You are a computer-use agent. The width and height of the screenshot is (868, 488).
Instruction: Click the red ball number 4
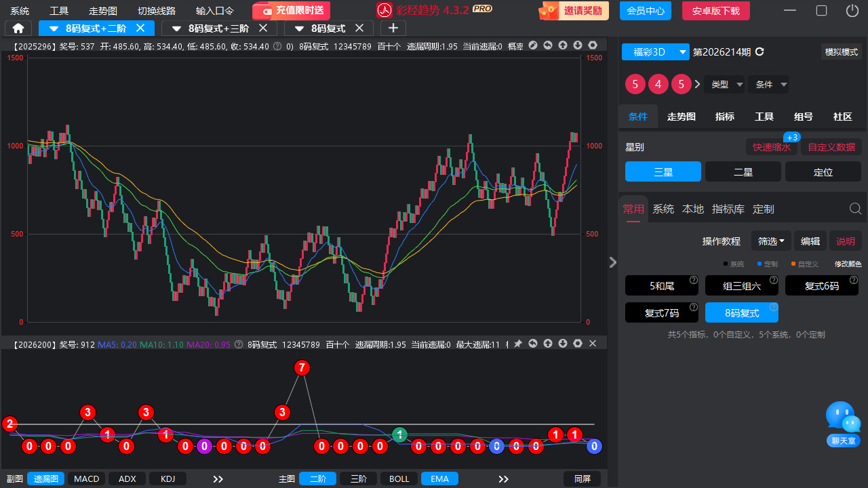point(658,85)
